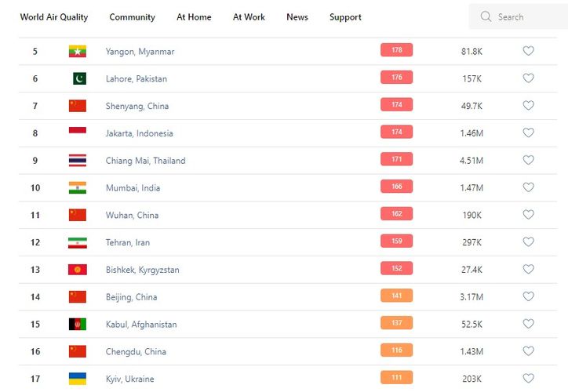
Task: Click the search magnifier icon
Action: pos(486,16)
